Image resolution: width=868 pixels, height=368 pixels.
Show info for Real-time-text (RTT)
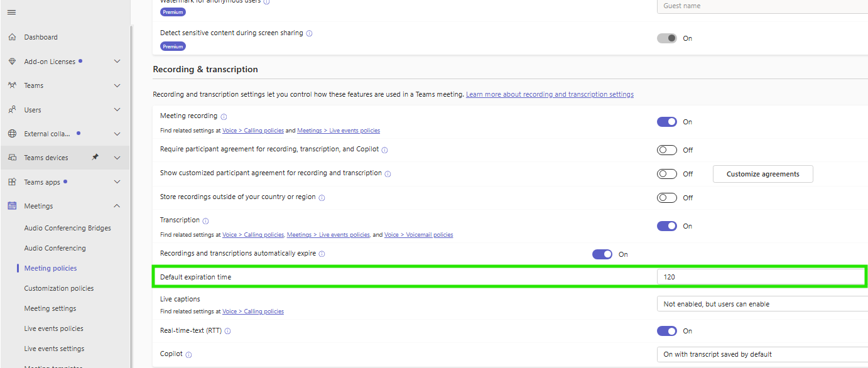click(227, 331)
